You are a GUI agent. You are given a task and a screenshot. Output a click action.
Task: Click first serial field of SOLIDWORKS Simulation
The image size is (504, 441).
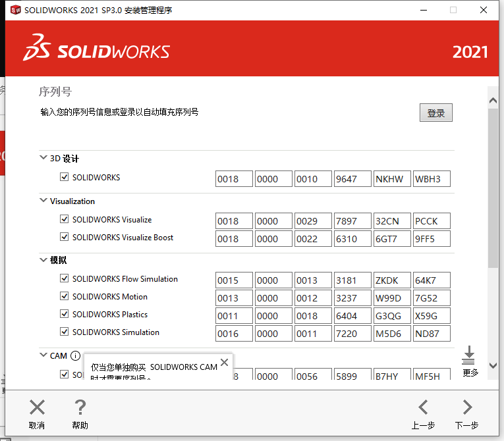(234, 333)
